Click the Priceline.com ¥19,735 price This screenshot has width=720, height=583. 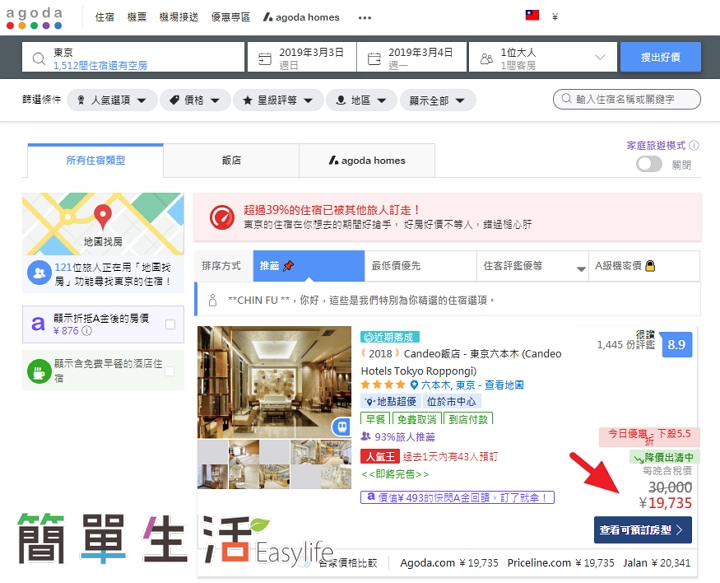pos(561,563)
